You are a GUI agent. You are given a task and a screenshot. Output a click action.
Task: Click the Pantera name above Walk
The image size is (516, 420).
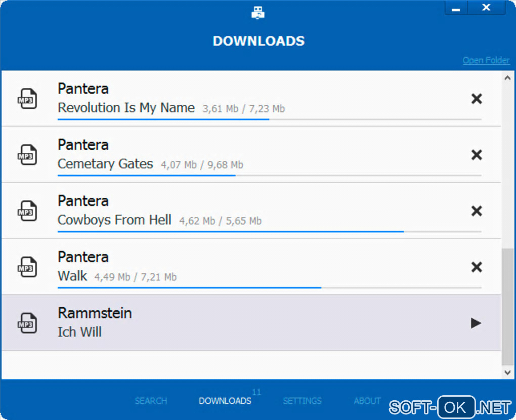point(83,257)
